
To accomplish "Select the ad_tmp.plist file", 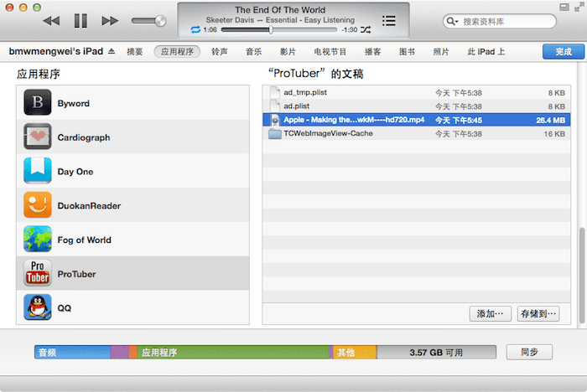I will tap(416, 92).
